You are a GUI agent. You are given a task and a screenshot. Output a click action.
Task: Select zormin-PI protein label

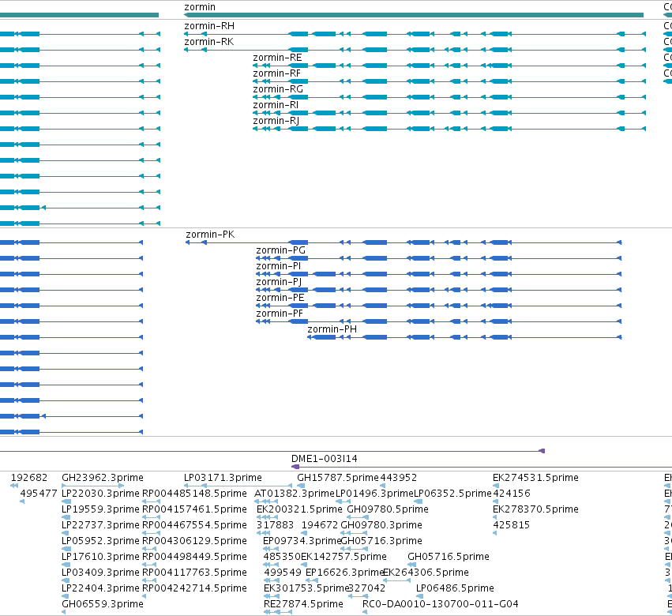[279, 266]
